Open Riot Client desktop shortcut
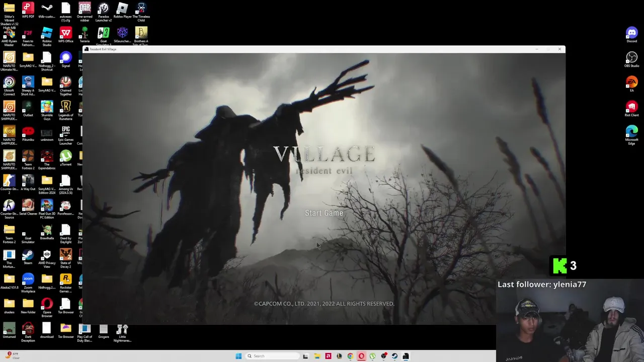 click(631, 109)
